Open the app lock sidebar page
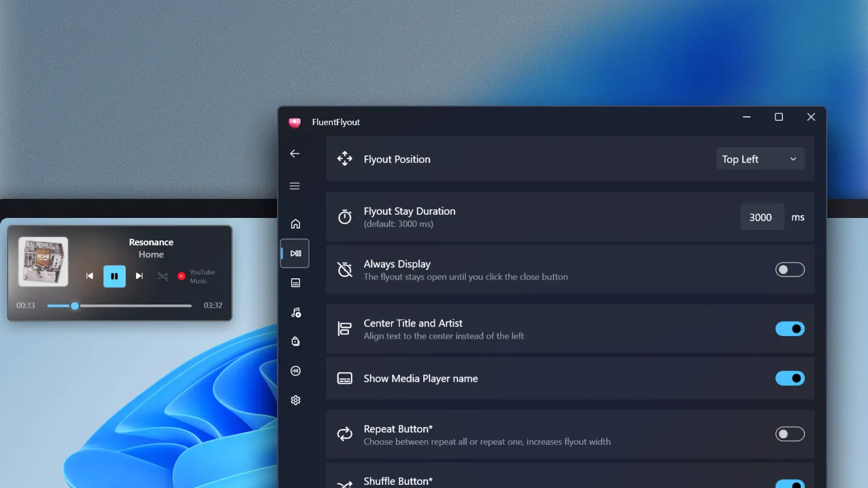 coord(295,341)
